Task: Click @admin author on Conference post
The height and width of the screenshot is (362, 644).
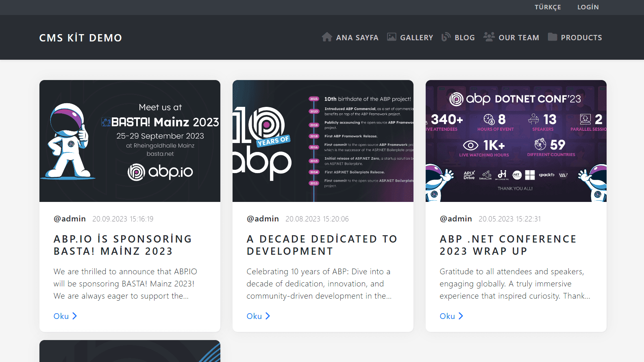Action: point(456,219)
